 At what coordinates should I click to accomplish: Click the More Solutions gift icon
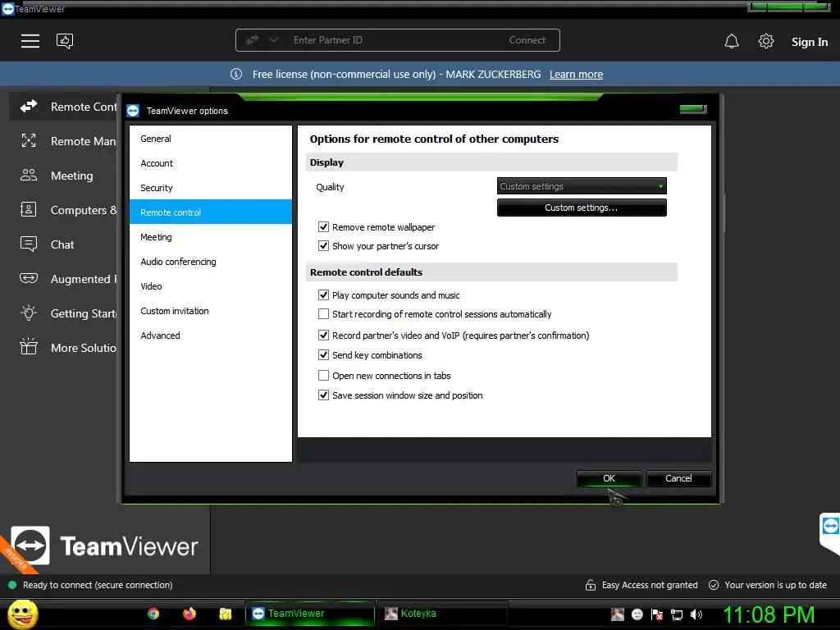(x=29, y=347)
